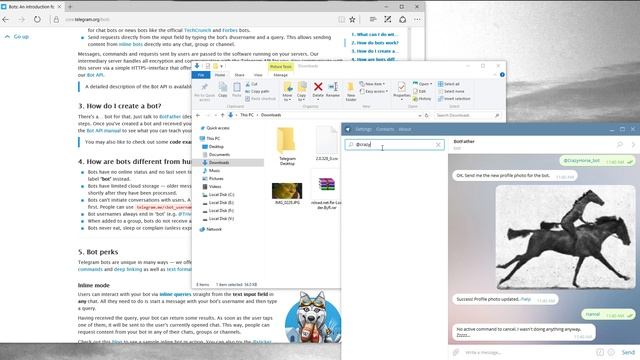
Task: Choose Cut in the Explorer ribbon
Action: 251,84
